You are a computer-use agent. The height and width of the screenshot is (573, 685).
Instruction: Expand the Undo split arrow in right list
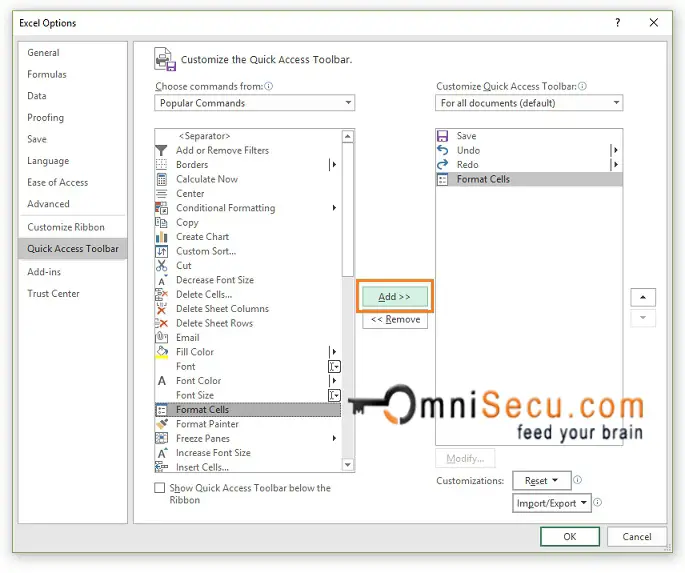[615, 150]
